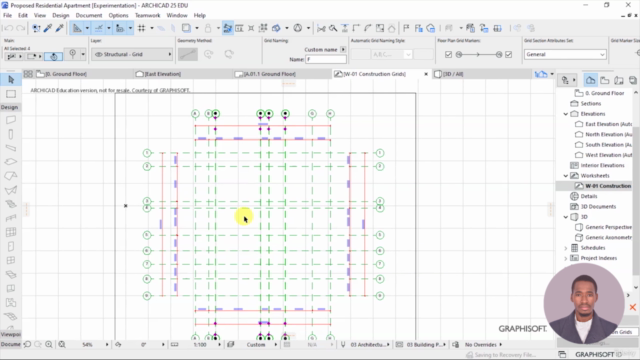Select the Arrow tool in the toolbox
Viewport: 640px width, 360px height.
[x=11, y=80]
